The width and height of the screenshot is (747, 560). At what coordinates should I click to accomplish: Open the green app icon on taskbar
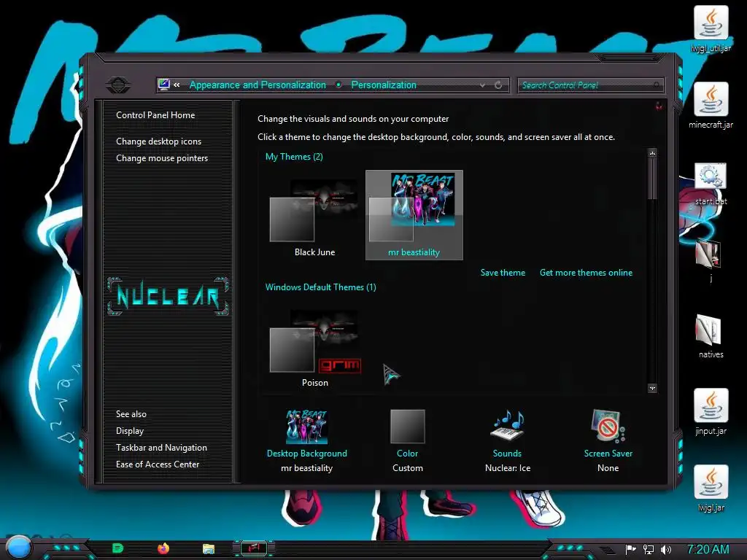[117, 548]
